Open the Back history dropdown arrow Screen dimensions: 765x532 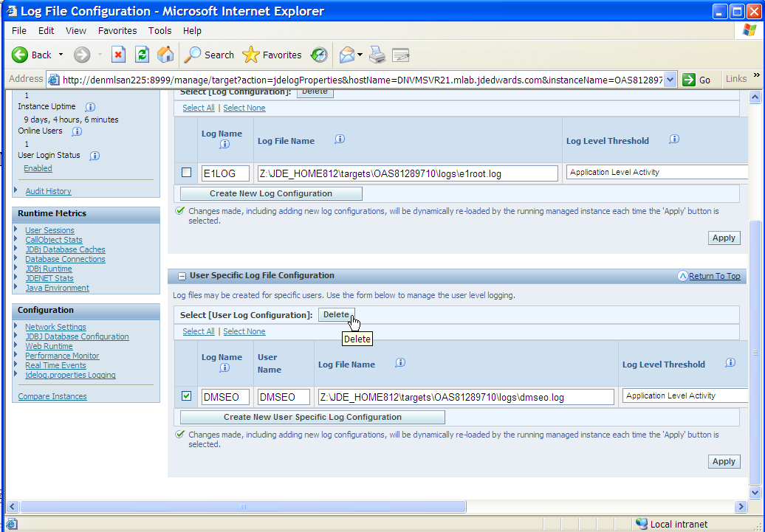coord(61,55)
